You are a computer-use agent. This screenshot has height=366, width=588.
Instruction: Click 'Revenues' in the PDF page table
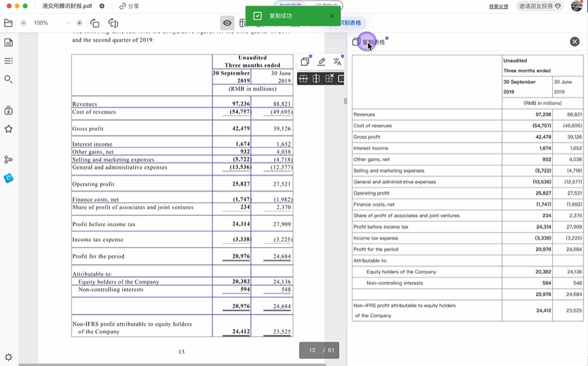pos(84,104)
